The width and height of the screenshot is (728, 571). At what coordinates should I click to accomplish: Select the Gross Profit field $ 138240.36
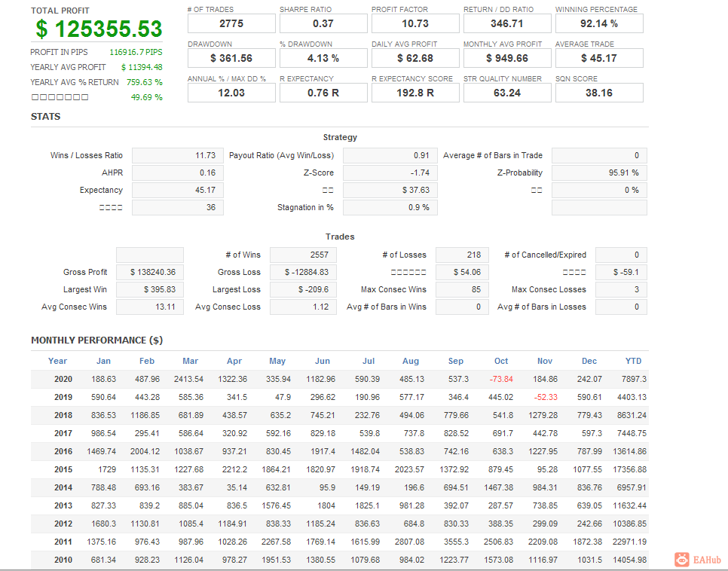[150, 272]
